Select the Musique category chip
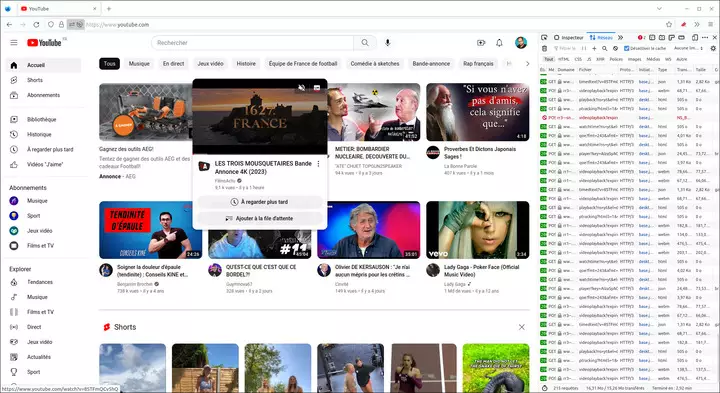Screen dimensions: 720x393 [x=139, y=64]
